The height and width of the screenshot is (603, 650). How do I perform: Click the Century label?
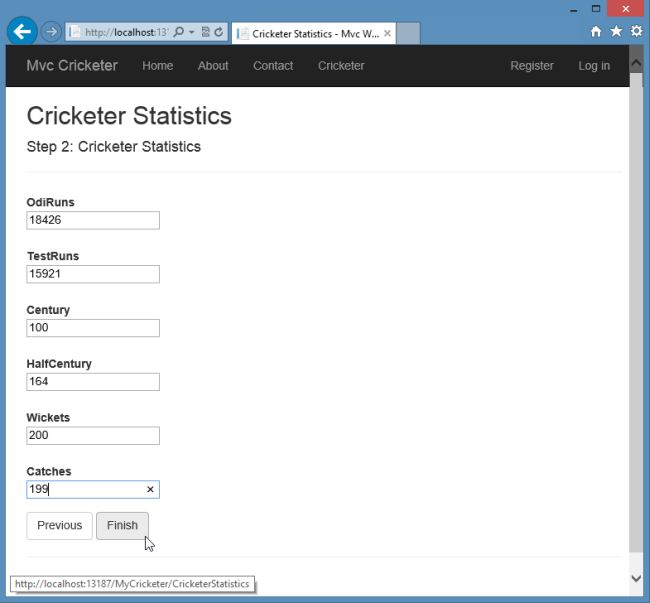48,310
